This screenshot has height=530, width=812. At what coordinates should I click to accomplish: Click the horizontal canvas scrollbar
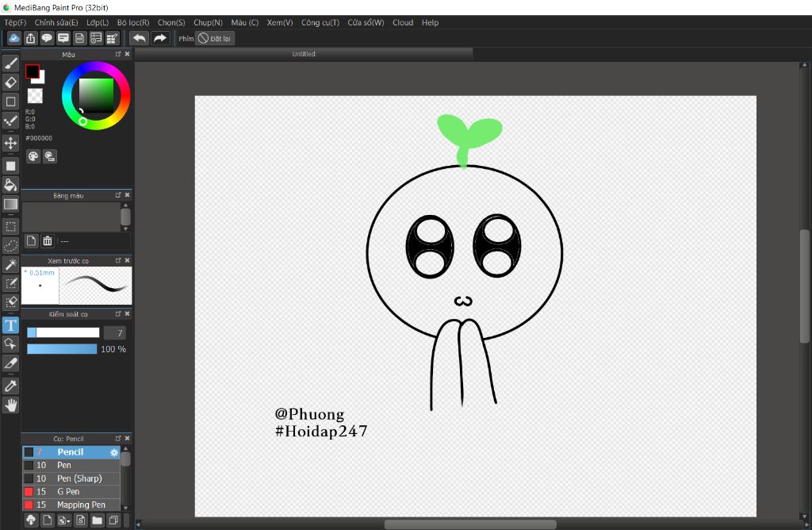(x=470, y=524)
